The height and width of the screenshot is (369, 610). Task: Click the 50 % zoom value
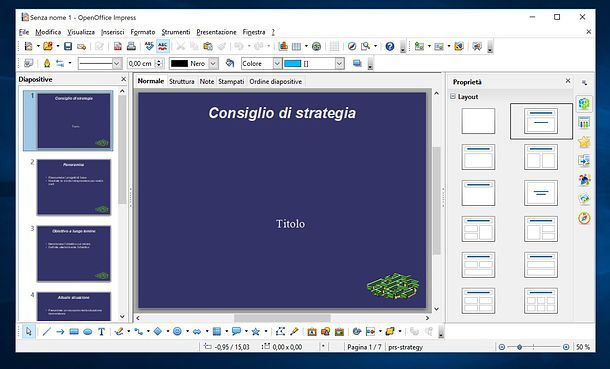tap(583, 347)
